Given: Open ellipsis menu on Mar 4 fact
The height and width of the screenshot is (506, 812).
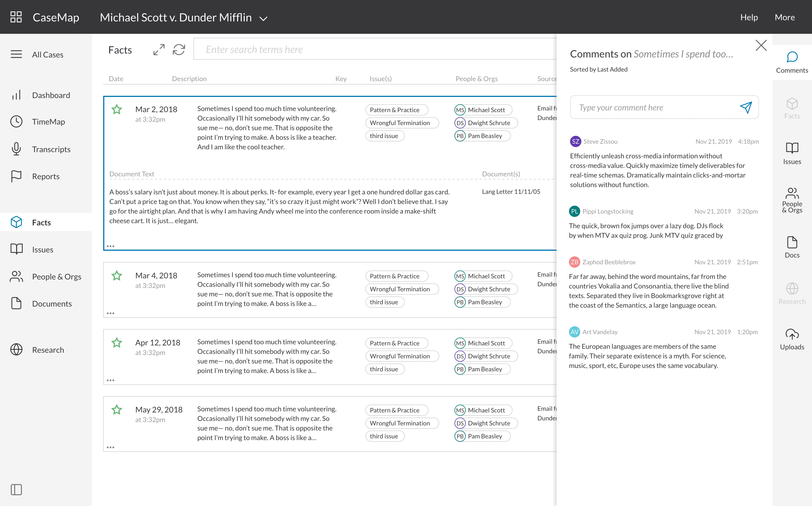Looking at the screenshot, I should coord(111,313).
